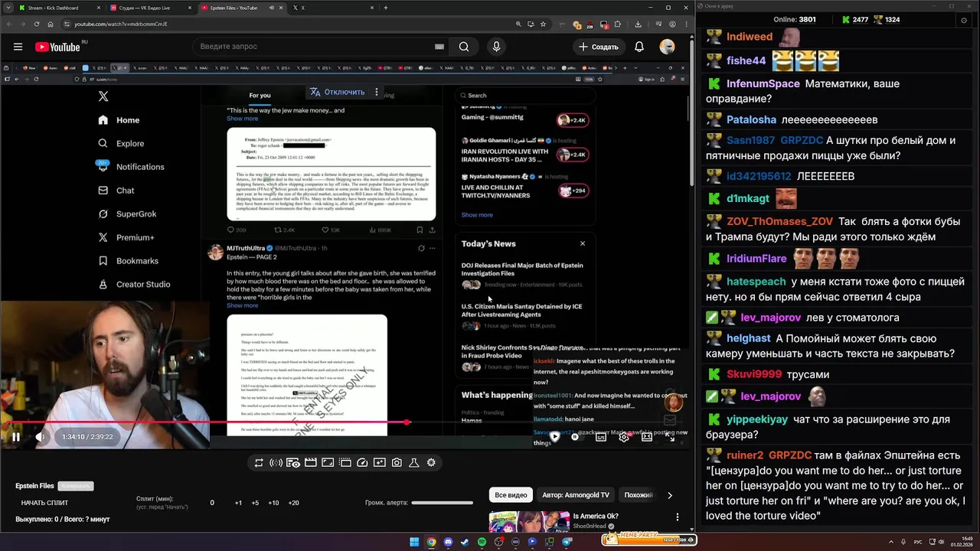Click the YouTube search magnifier button
The width and height of the screenshot is (980, 551).
click(x=464, y=47)
